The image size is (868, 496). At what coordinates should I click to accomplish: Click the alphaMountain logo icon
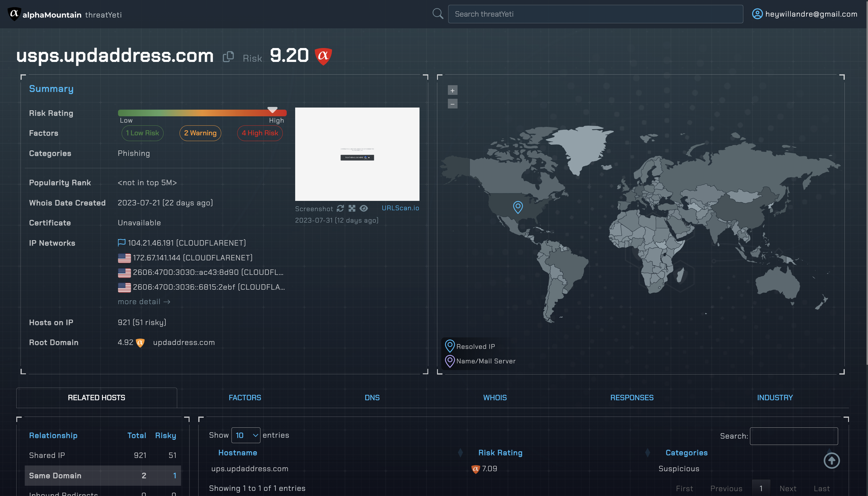pyautogui.click(x=14, y=14)
